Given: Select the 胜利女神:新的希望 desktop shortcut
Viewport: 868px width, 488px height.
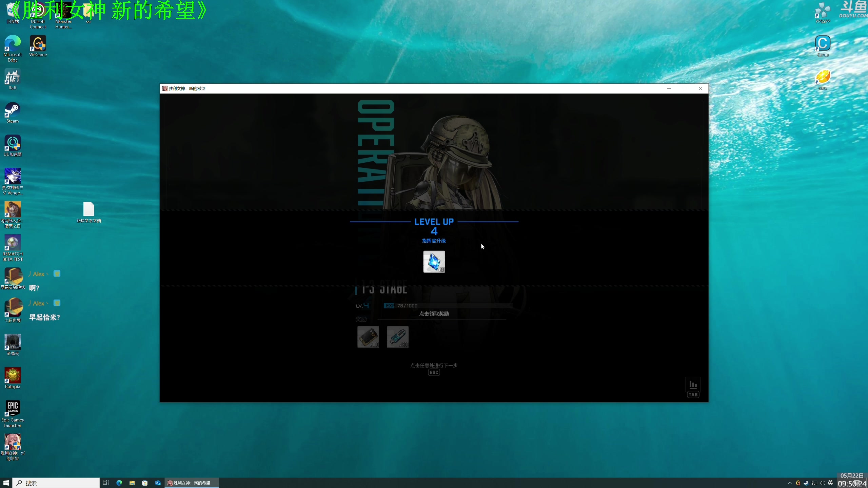Looking at the screenshot, I should pyautogui.click(x=13, y=447).
